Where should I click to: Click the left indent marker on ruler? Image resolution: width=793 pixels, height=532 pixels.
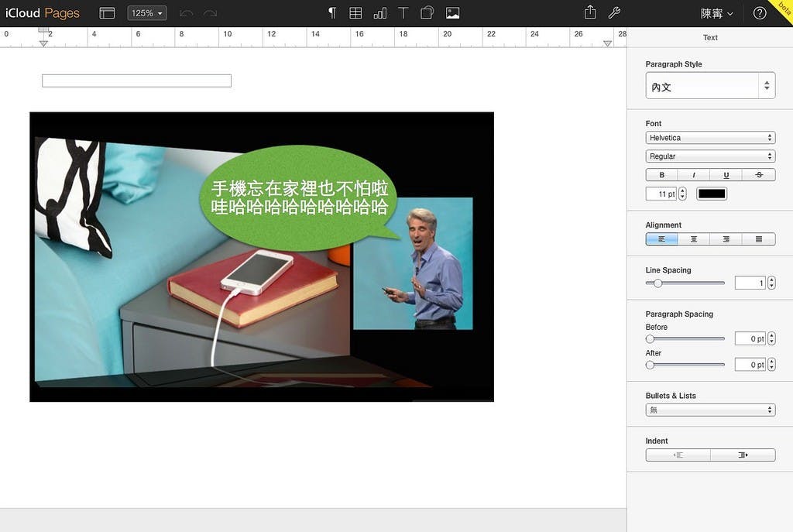[43, 43]
